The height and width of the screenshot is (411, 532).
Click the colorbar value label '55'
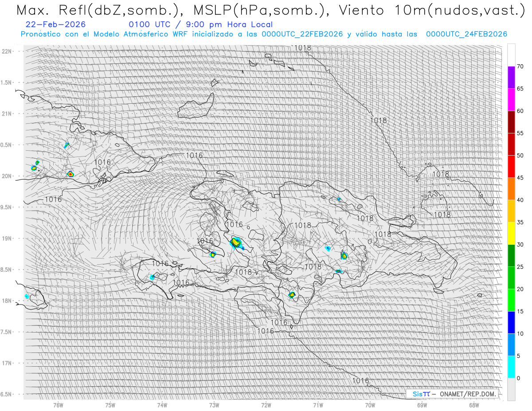pyautogui.click(x=520, y=133)
